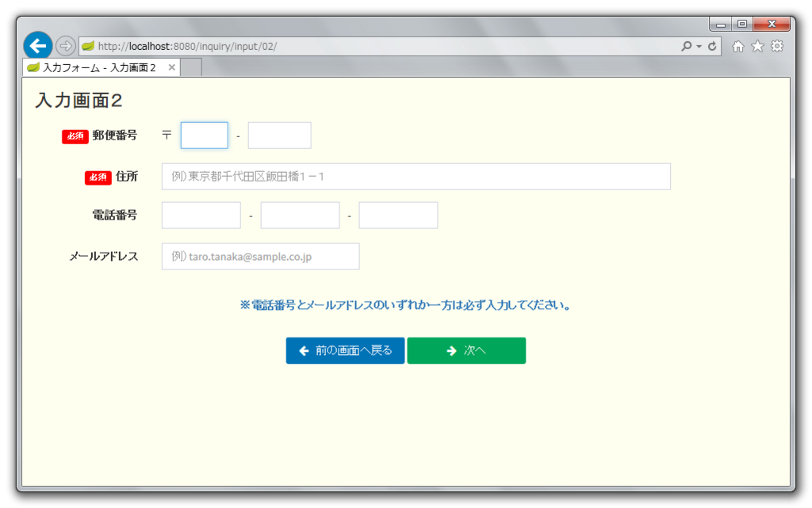Click the 住所 address input field

pos(416,177)
